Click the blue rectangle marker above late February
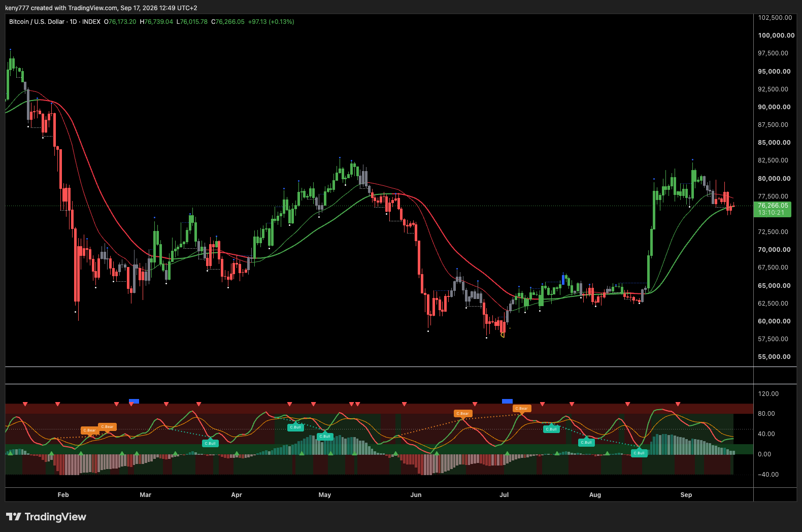802x532 pixels. (x=134, y=402)
